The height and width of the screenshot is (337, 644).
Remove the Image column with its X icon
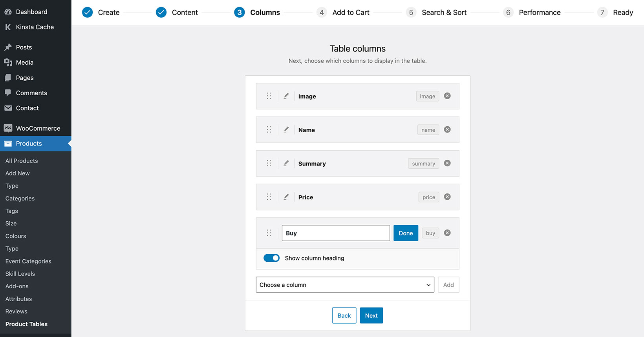[447, 96]
